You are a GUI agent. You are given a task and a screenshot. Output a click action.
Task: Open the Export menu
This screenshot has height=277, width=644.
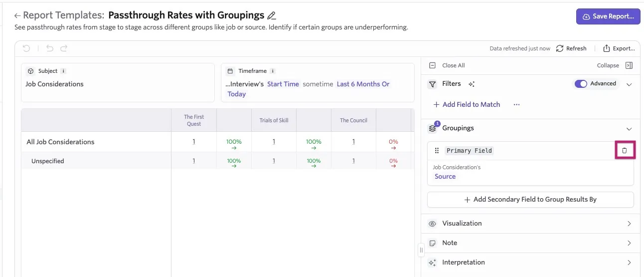619,48
